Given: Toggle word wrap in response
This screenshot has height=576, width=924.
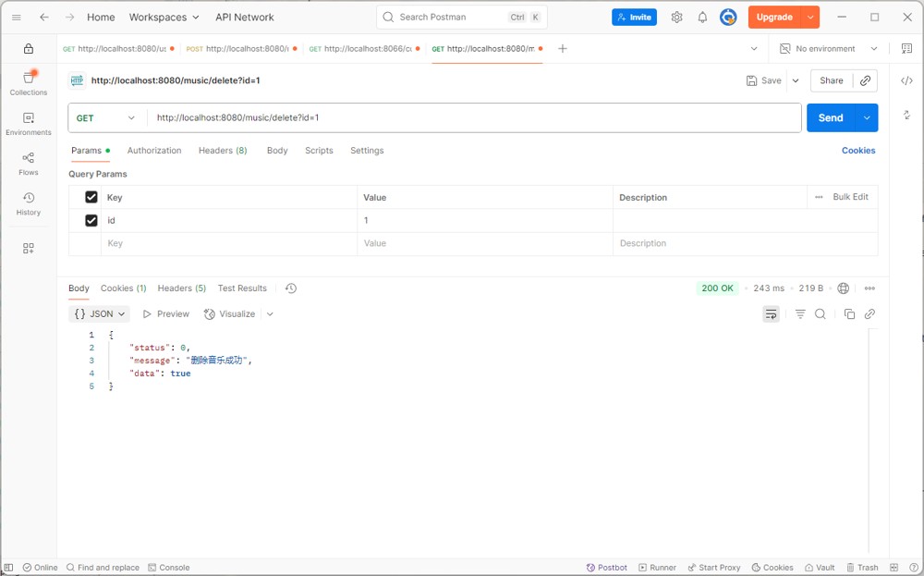Looking at the screenshot, I should click(771, 314).
